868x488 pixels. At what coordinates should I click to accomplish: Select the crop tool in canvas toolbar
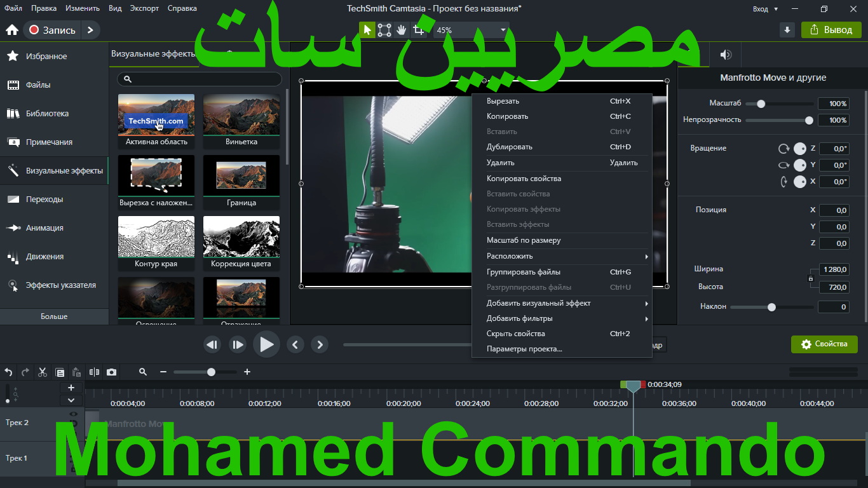tap(418, 30)
